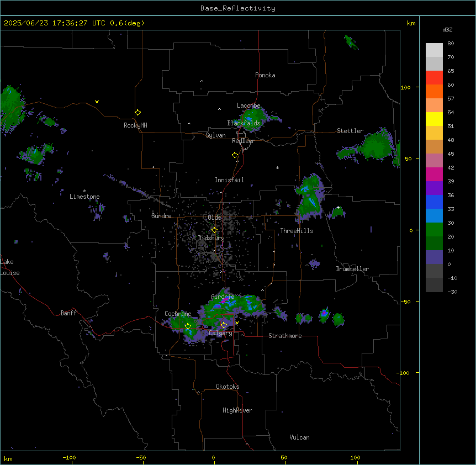Viewport: 476px width, 465px height.
Task: Click the white caret marker left of Okotoks
Action: pyautogui.click(x=199, y=393)
